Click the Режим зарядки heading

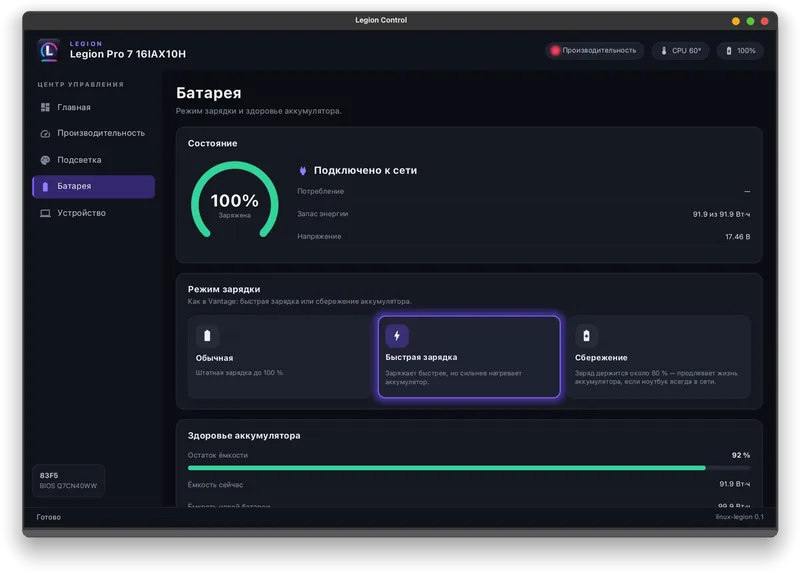point(224,289)
